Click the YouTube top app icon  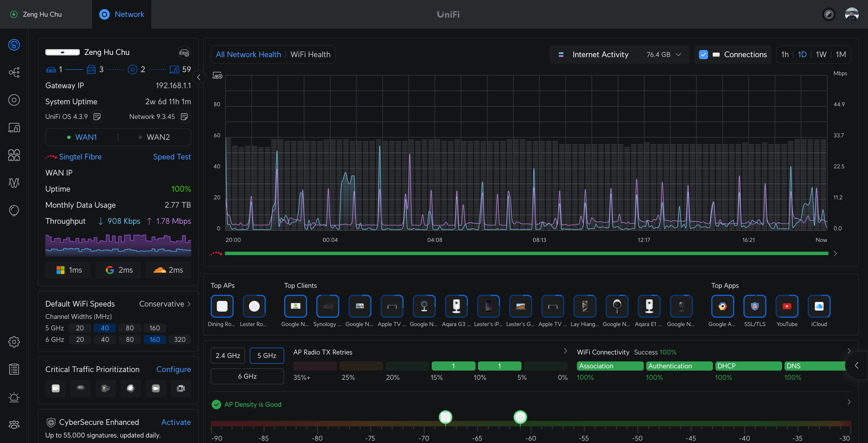[x=787, y=306]
